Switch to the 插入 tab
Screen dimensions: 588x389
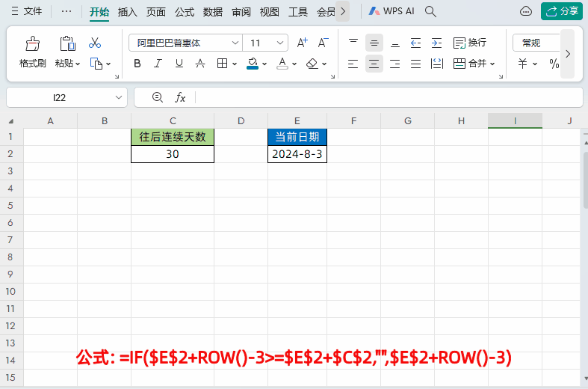coord(128,12)
